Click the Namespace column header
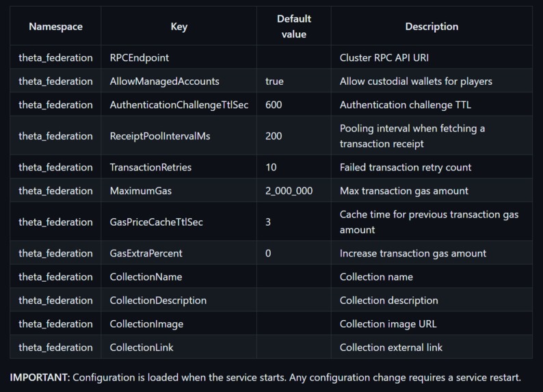The width and height of the screenshot is (543, 392). [55, 27]
